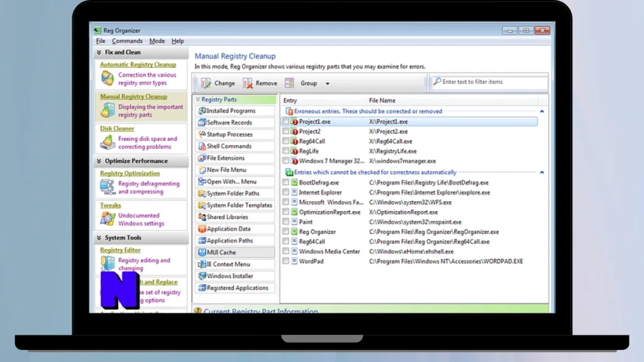Collapse the Fix and Clean section

99,53
